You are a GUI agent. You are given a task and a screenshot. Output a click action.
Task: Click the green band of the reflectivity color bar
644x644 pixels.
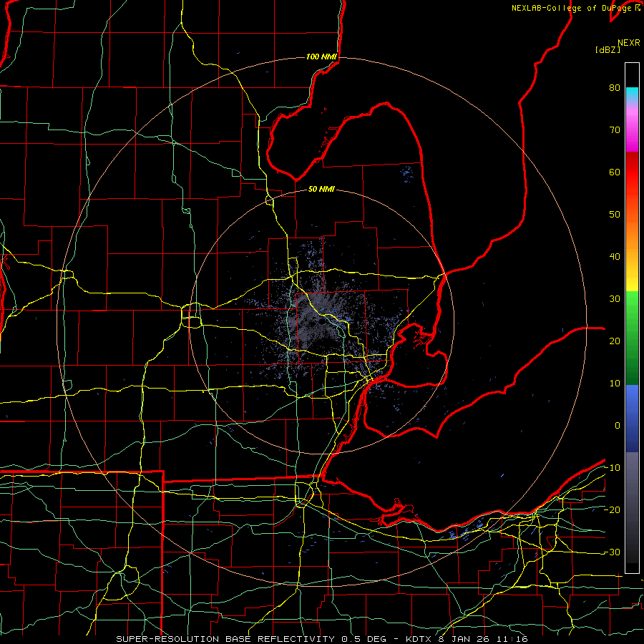[x=632, y=338]
